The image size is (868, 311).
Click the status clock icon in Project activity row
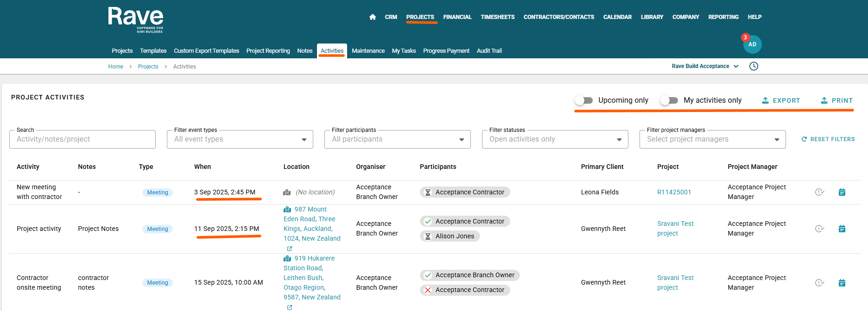point(819,229)
